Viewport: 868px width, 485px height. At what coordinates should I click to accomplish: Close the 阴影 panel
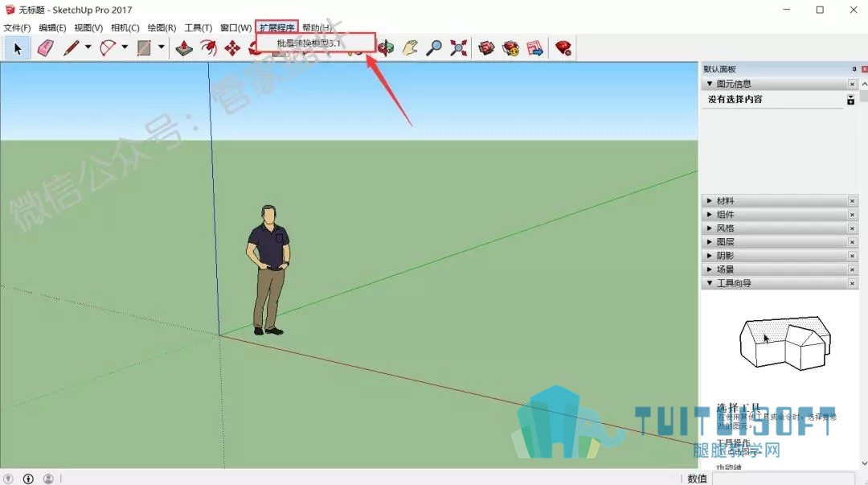852,256
